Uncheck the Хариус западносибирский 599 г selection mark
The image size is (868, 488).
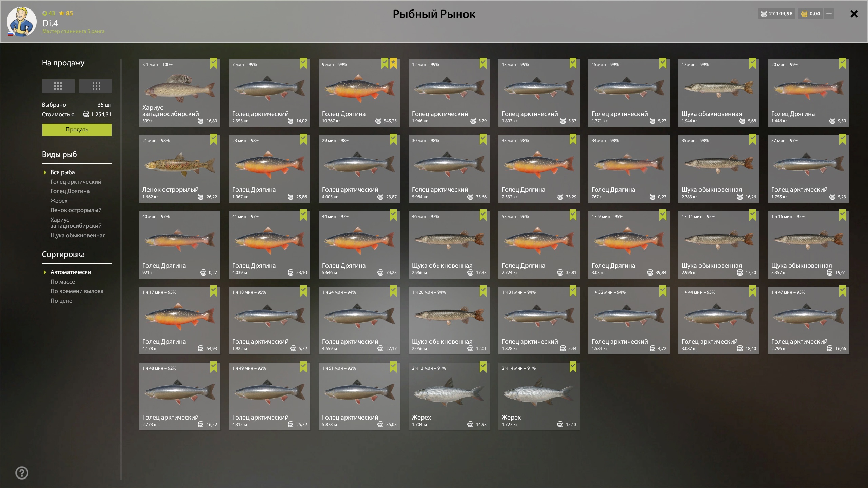tap(213, 63)
